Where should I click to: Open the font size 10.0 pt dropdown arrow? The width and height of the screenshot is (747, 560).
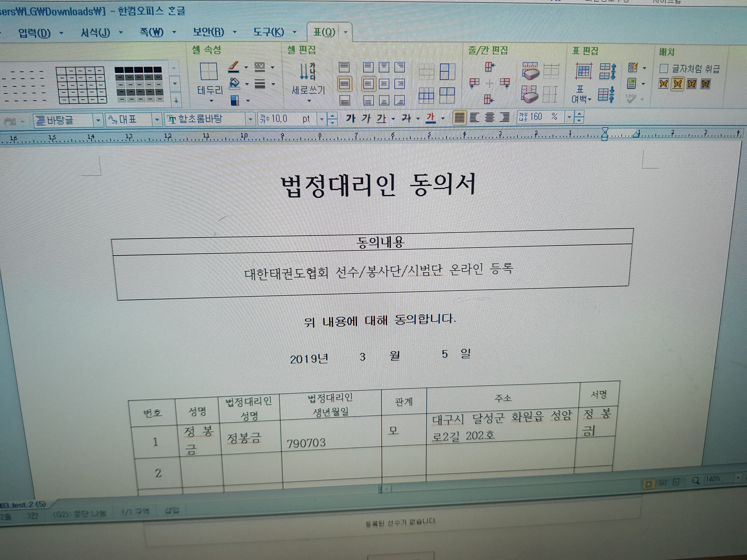click(322, 119)
